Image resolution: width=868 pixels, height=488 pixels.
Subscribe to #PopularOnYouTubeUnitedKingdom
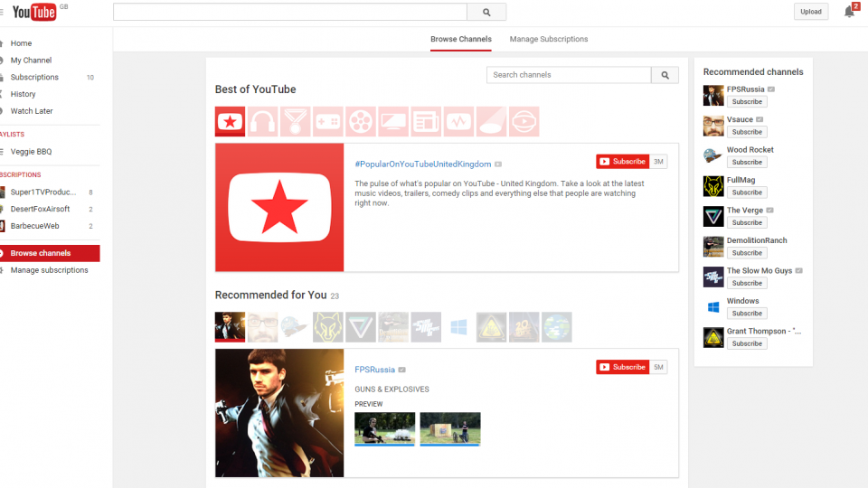tap(622, 162)
